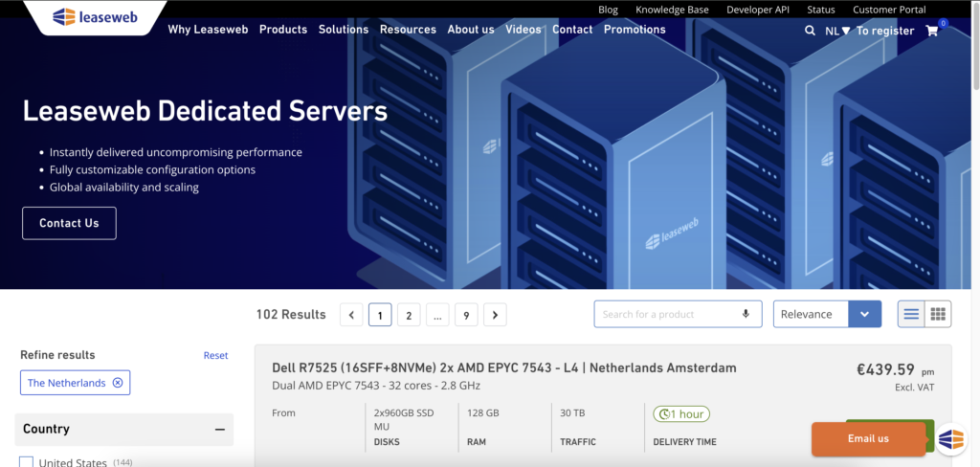Click the Email us button
The height and width of the screenshot is (467, 980).
tap(868, 438)
